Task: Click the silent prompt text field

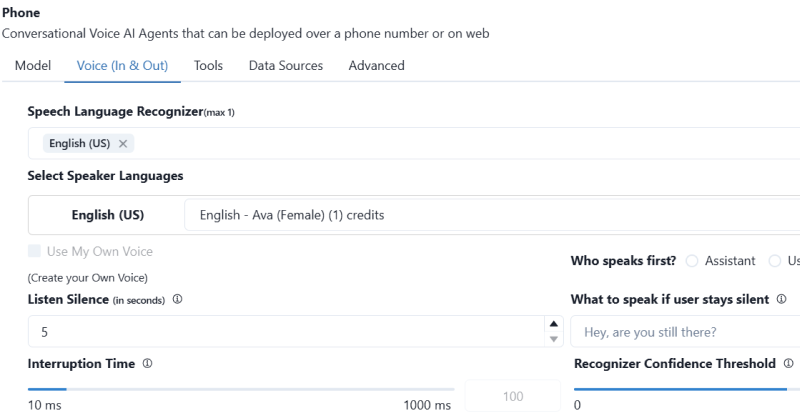Action: point(685,332)
